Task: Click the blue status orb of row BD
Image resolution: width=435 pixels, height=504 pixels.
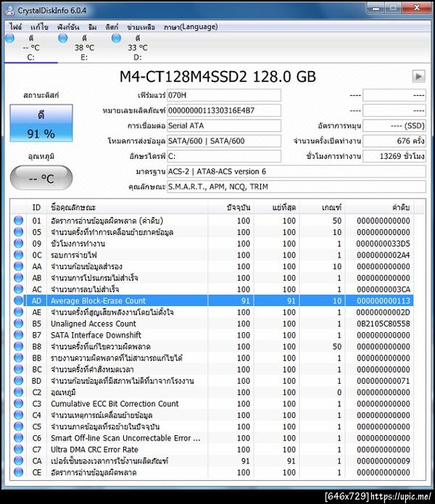Action: click(x=19, y=381)
